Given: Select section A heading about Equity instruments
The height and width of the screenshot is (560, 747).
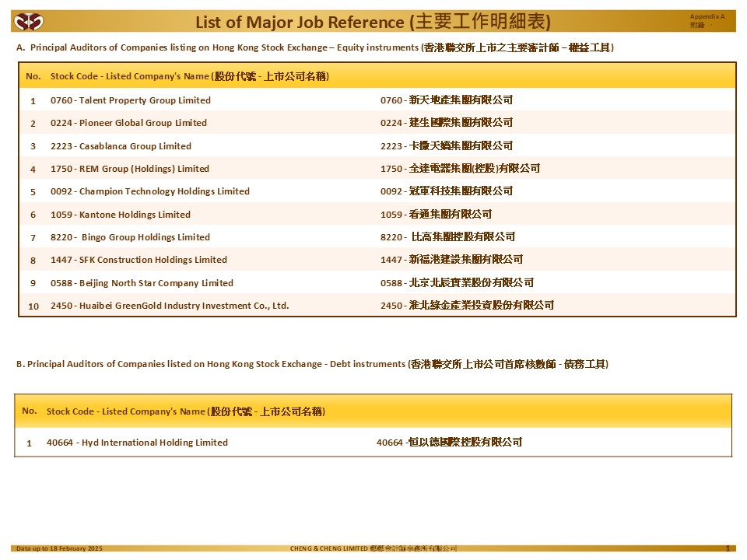Looking at the screenshot, I should pos(315,47).
